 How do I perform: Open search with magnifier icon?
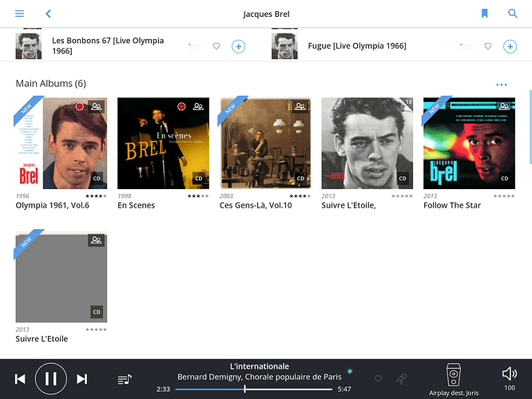click(513, 14)
